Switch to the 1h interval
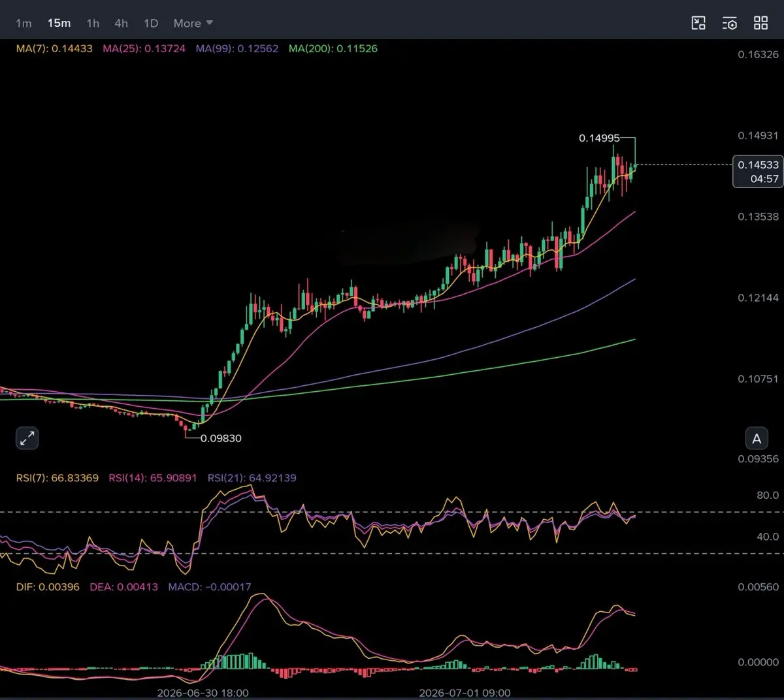The height and width of the screenshot is (700, 784). tap(93, 24)
